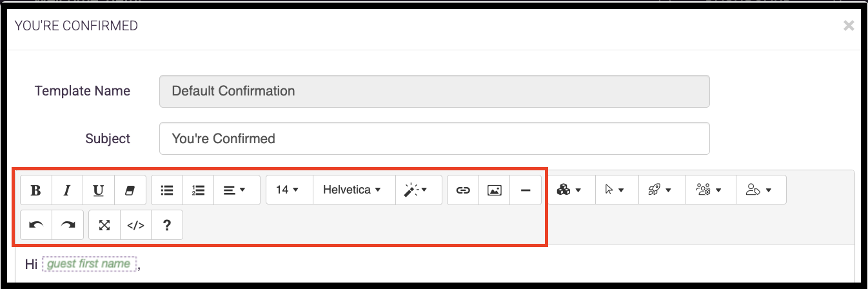
Task: Underline the selected text
Action: tap(98, 190)
